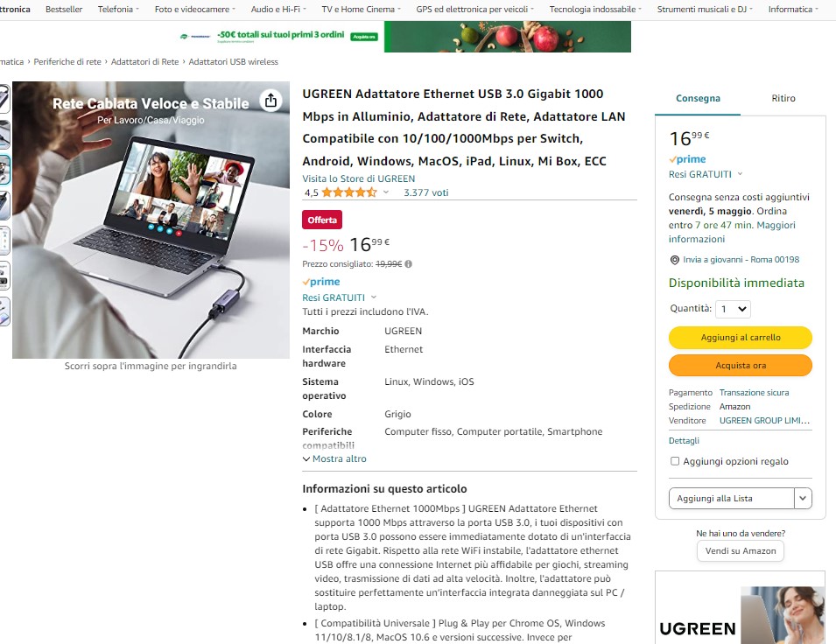Click the Vendi su Amazon button
Screen dimensions: 836x644
point(741,551)
